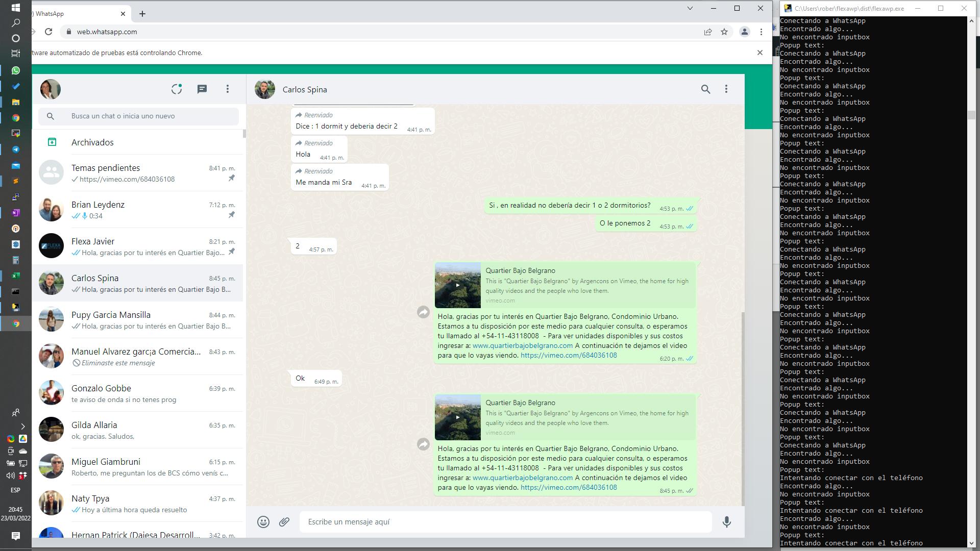Click the "Me manda mi Sra" message
980x551 pixels.
coord(340,178)
